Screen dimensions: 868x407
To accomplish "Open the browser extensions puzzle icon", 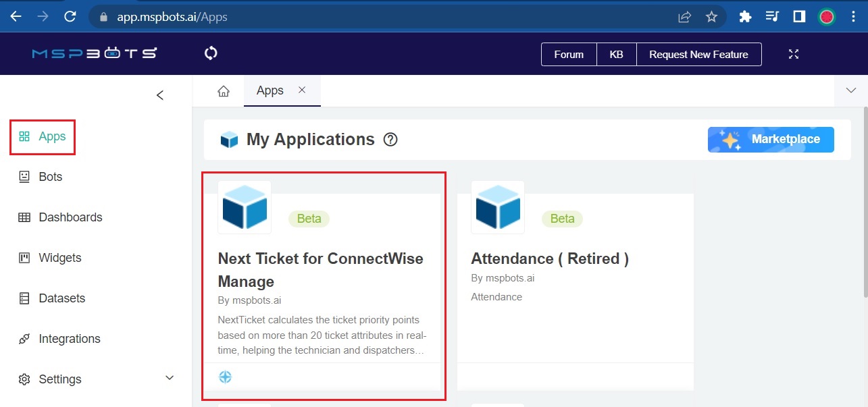I will click(744, 16).
